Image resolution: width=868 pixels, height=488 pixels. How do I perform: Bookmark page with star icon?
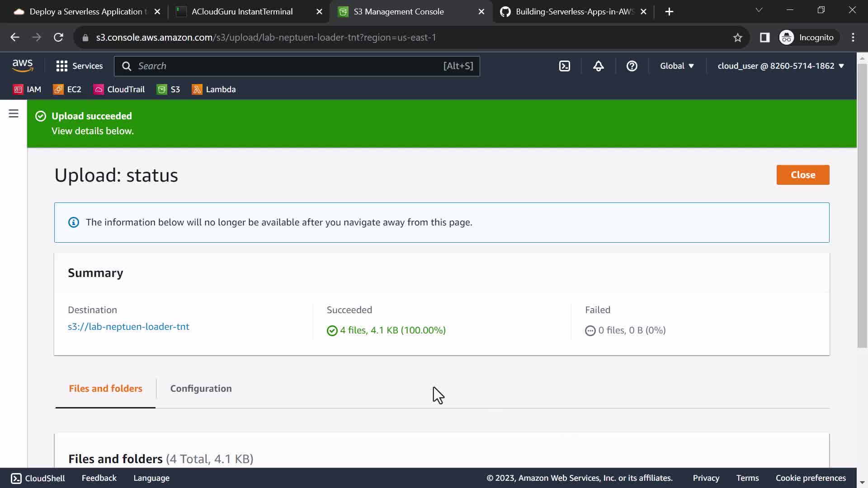tap(737, 38)
